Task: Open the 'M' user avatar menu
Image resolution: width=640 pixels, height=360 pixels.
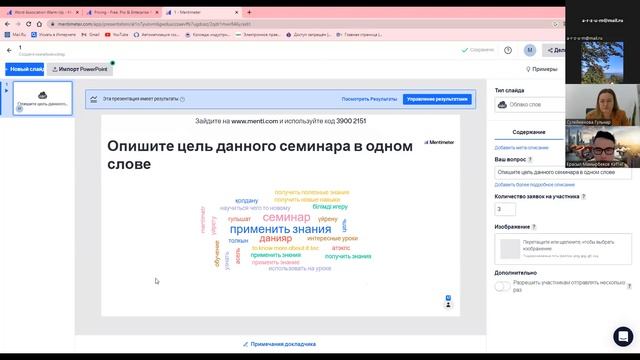Action: 530,50
